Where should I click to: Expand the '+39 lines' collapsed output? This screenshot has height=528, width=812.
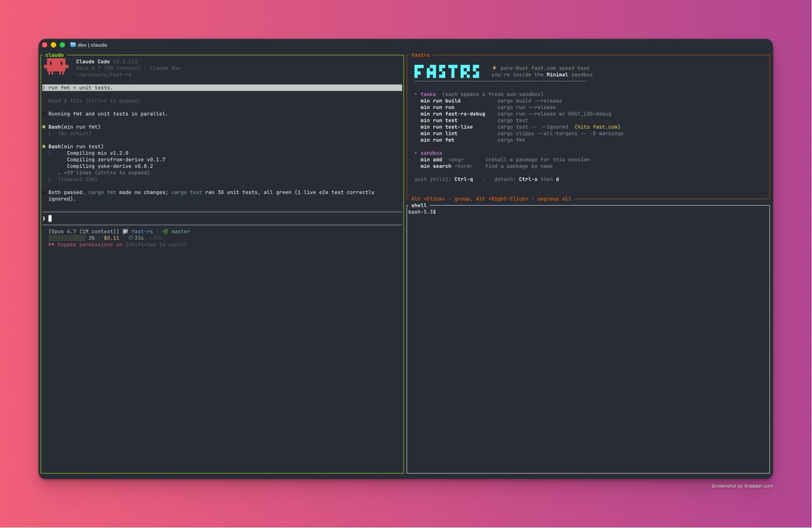pyautogui.click(x=104, y=173)
